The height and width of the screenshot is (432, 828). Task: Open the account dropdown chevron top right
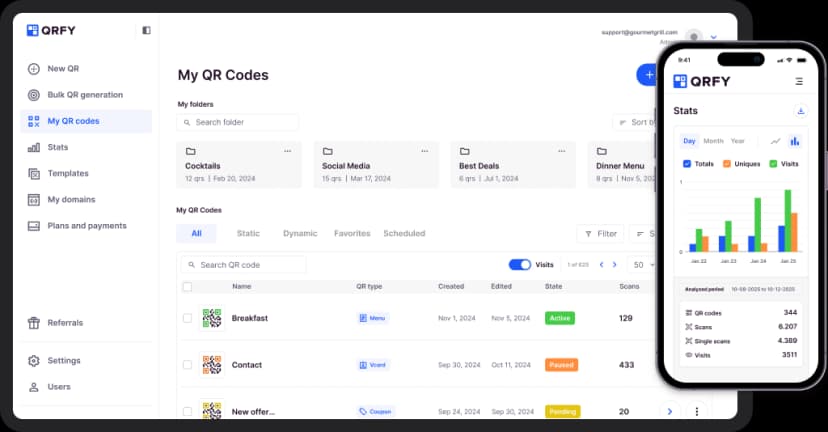713,37
